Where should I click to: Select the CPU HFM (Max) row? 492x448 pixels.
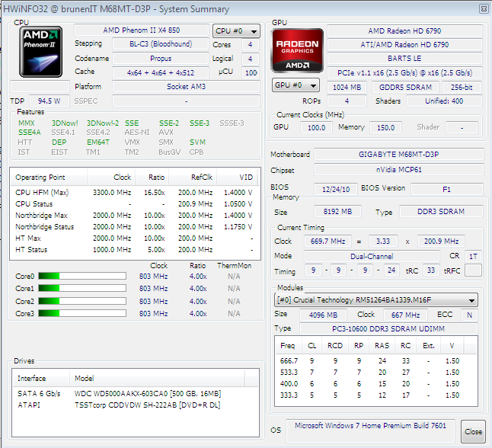point(134,193)
